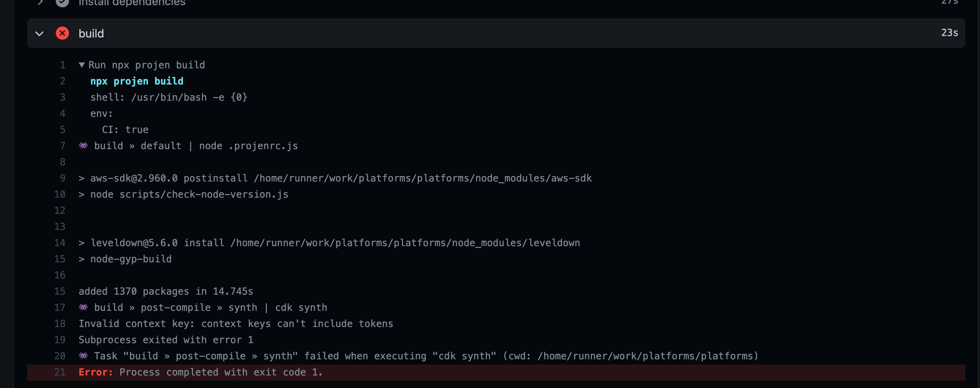The width and height of the screenshot is (980, 388).
Task: Select the Invalid context key log line
Action: pos(236,323)
